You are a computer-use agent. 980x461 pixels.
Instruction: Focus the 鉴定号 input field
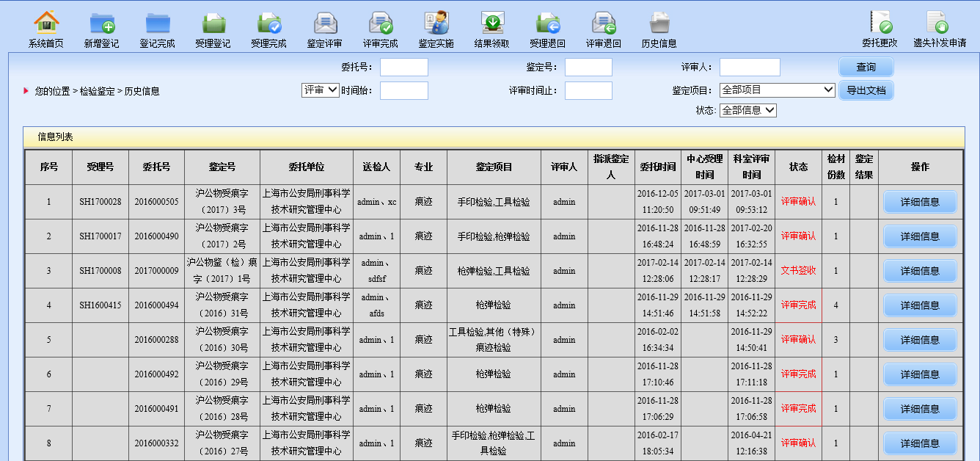[588, 68]
